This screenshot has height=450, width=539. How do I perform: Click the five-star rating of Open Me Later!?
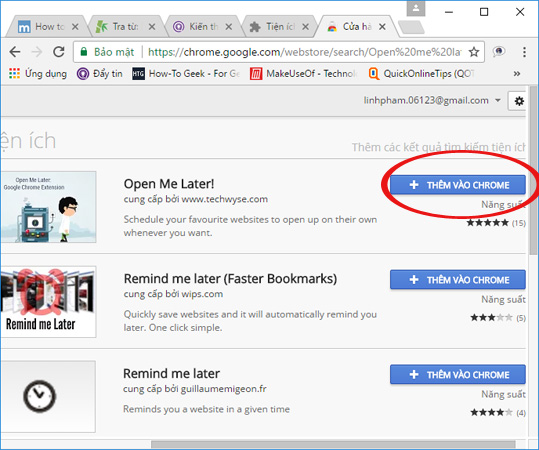(x=487, y=223)
